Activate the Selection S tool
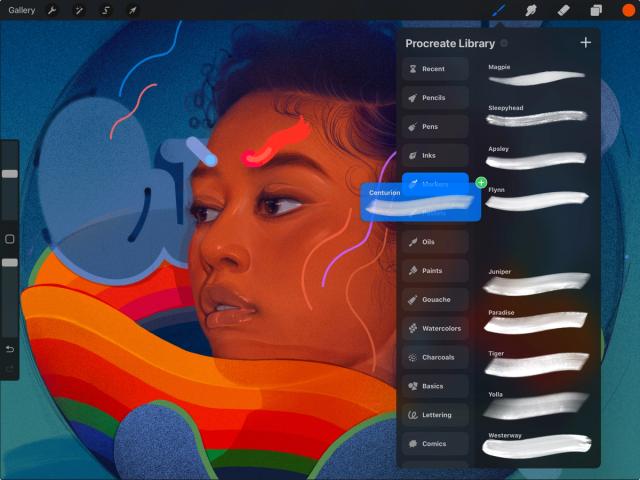This screenshot has height=480, width=640. pyautogui.click(x=106, y=10)
